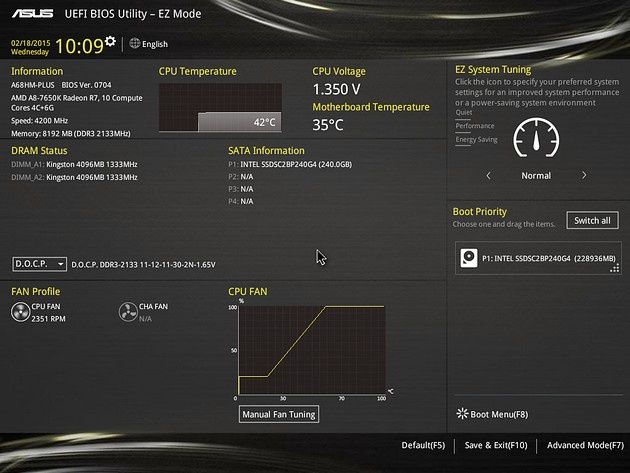Click the 10:09 clock time
The height and width of the screenshot is (473, 630).
[79, 46]
